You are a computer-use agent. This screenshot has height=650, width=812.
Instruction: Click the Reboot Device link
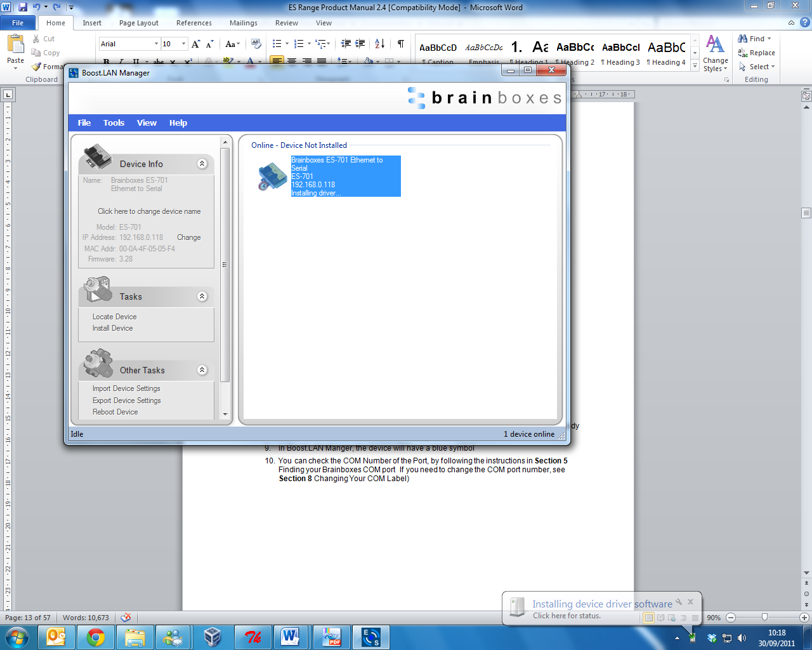[x=115, y=412]
